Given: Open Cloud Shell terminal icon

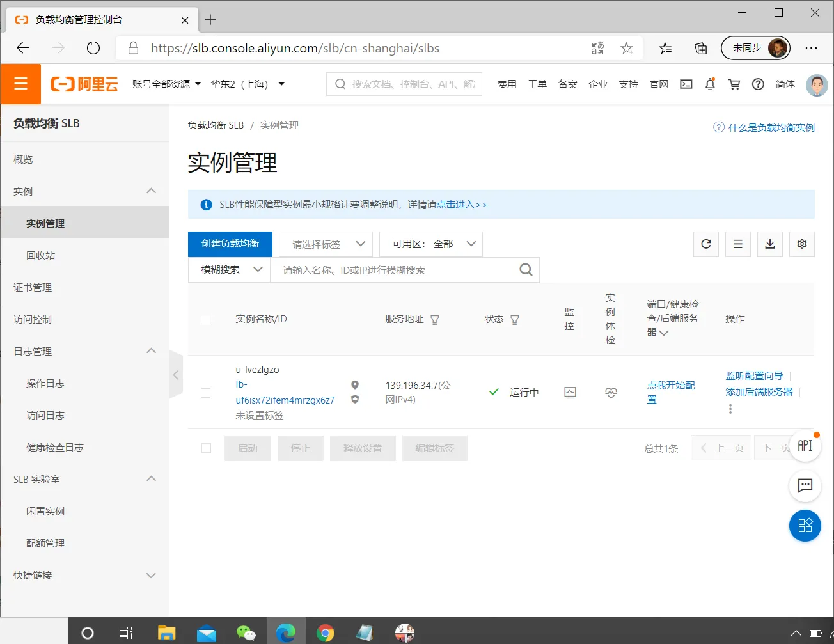Looking at the screenshot, I should (686, 84).
